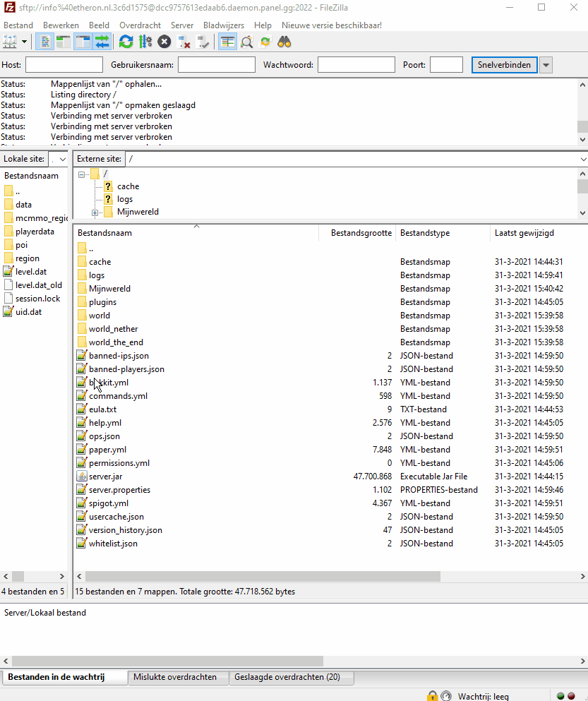Click the Snelverbinden button
The width and height of the screenshot is (588, 701).
(504, 65)
